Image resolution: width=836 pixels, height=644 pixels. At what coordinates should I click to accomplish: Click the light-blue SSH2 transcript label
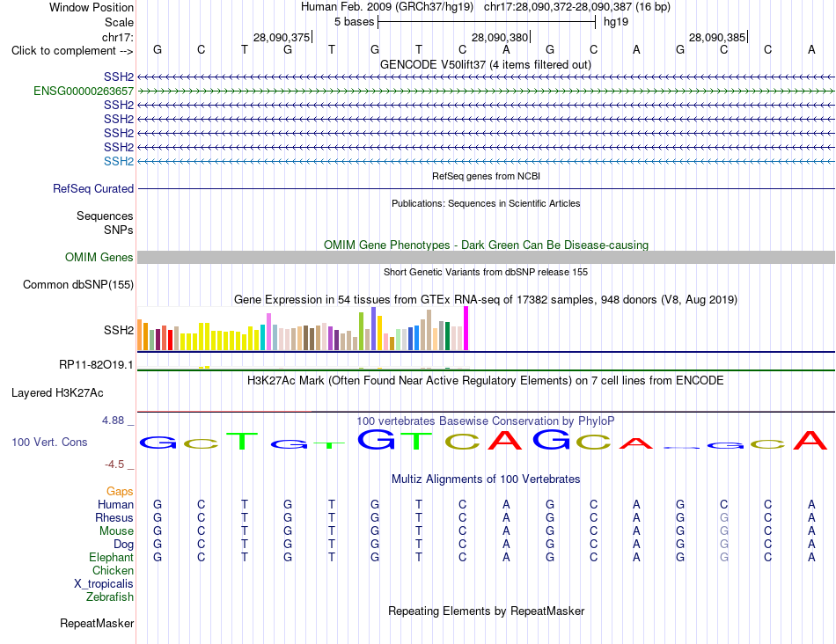[x=119, y=161]
